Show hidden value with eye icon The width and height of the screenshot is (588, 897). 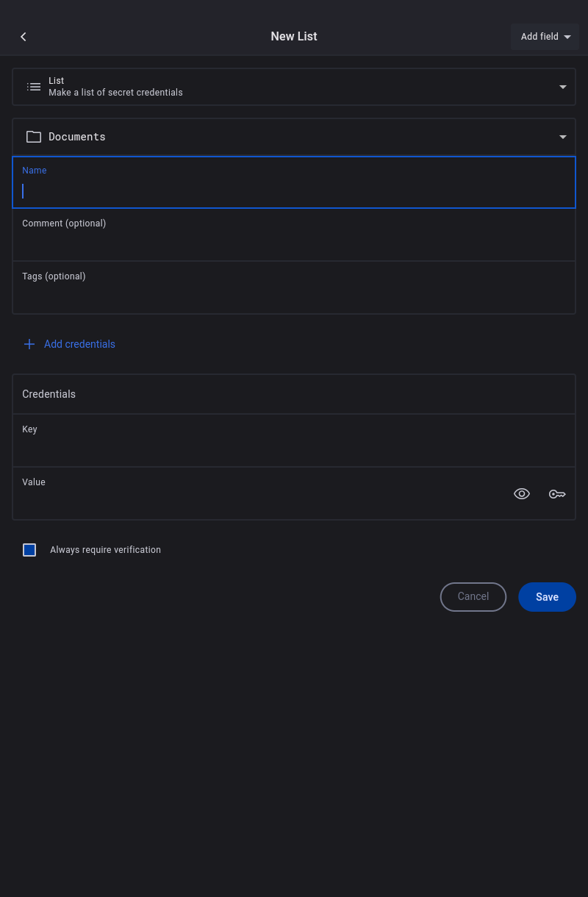tap(522, 494)
